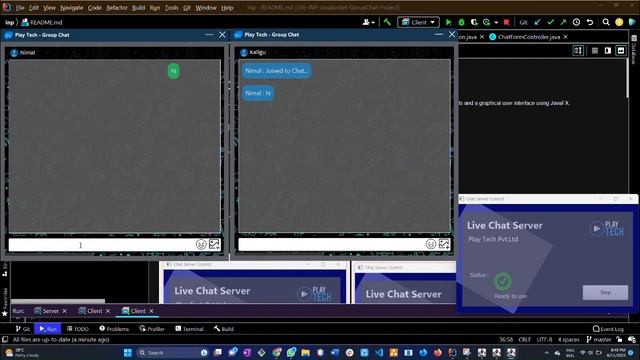The width and height of the screenshot is (640, 360).
Task: Click the green 'hi' sent message bubble
Action: click(x=173, y=71)
